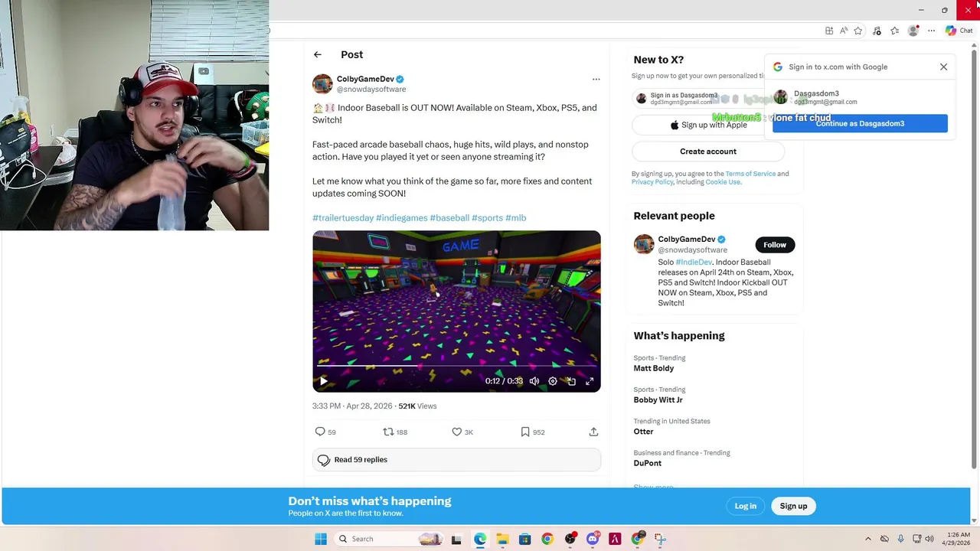The height and width of the screenshot is (551, 980).
Task: Follow ColbyGameDev in Relevant people
Action: pyautogui.click(x=774, y=245)
